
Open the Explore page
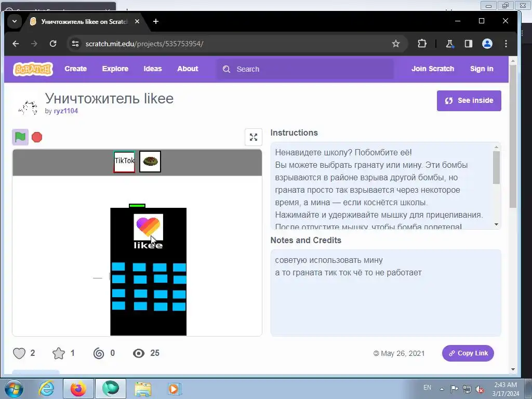(x=115, y=69)
